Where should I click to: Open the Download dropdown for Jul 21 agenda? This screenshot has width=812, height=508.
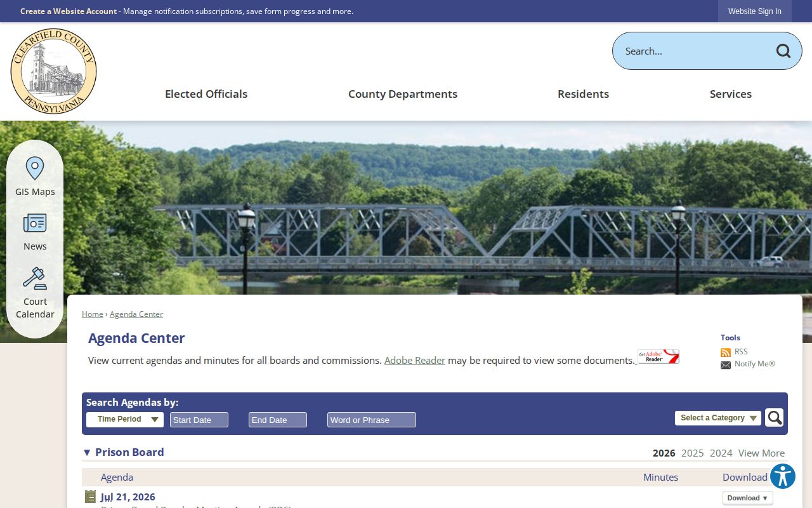point(747,498)
